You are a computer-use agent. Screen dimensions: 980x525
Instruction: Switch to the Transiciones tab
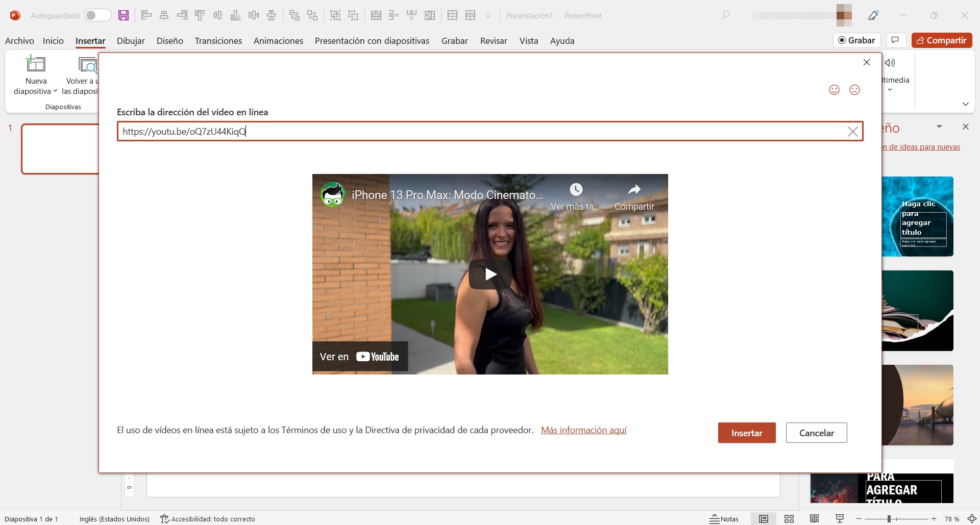[x=218, y=41]
